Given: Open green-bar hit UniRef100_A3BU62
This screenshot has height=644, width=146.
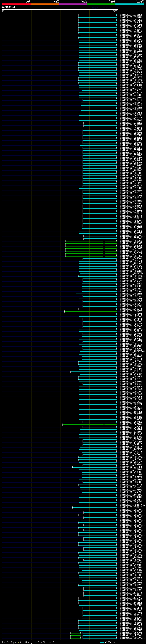Looking at the screenshot, I should pos(131,243).
